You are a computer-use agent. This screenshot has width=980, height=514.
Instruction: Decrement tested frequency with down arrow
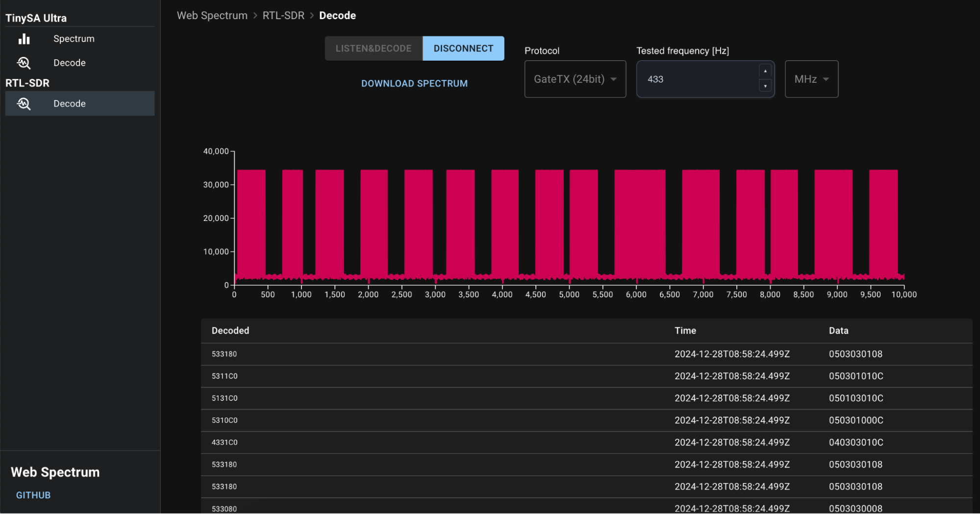click(x=765, y=86)
